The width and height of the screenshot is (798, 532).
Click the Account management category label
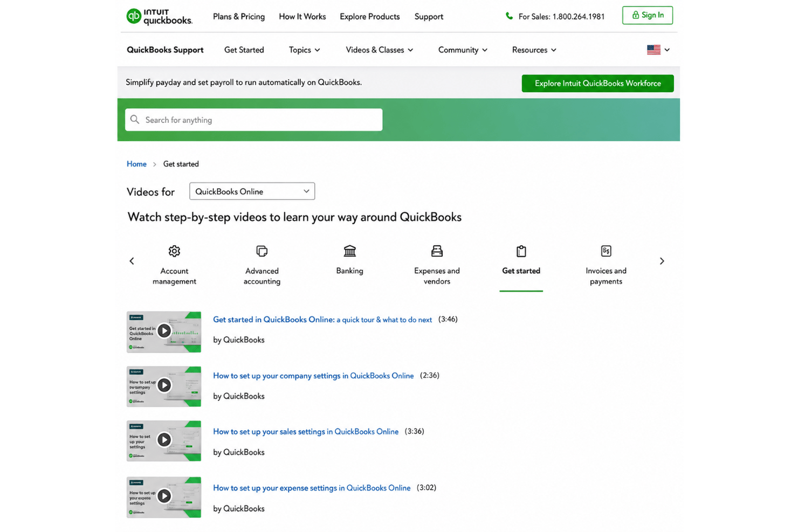[x=174, y=276]
